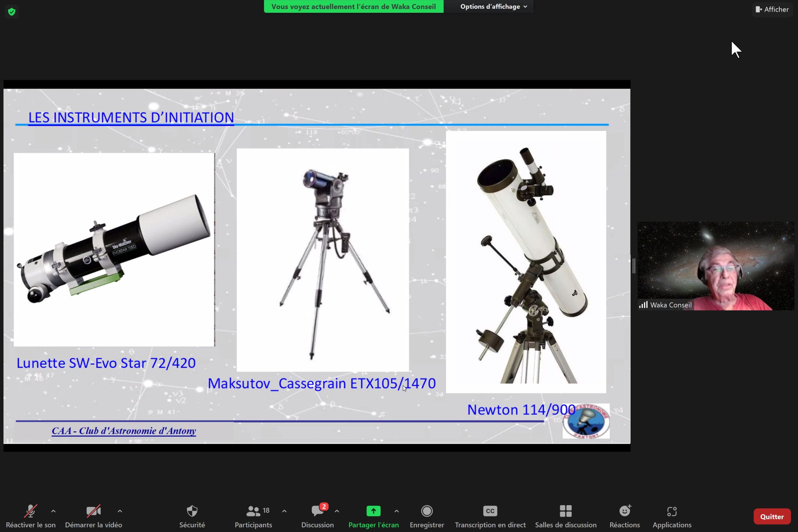
Task: Click the screen sharing notice banner
Action: pyautogui.click(x=353, y=7)
